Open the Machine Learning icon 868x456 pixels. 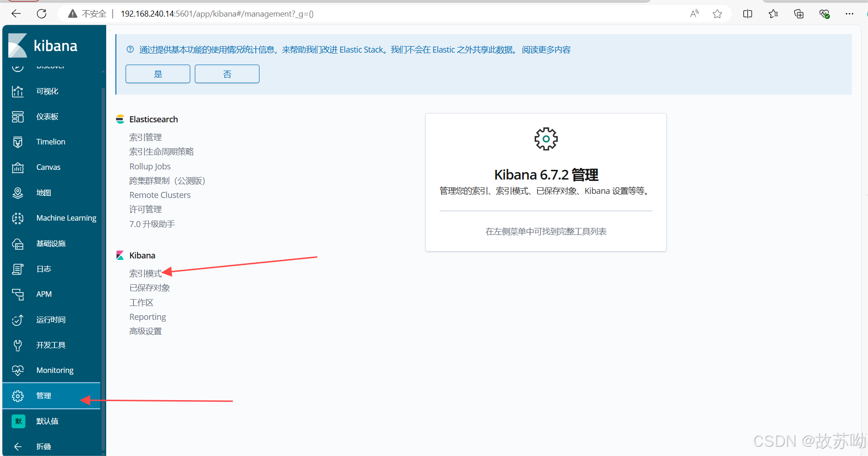18,218
